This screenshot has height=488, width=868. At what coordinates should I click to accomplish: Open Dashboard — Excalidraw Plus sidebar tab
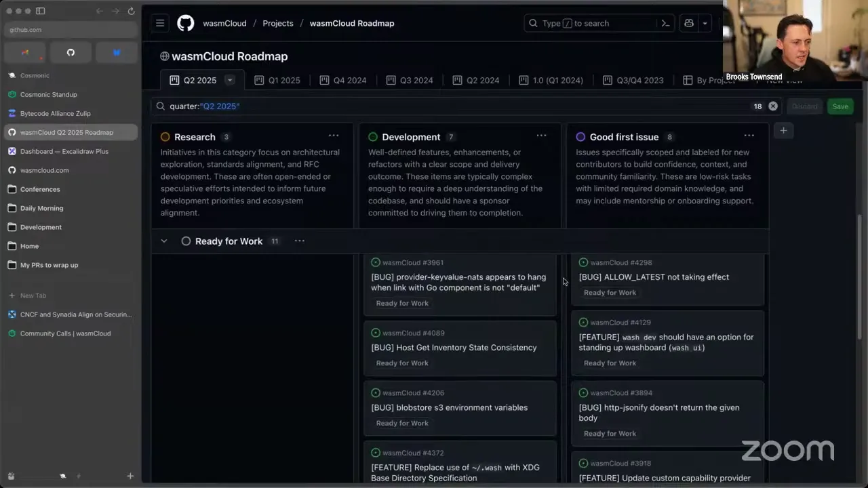(71, 151)
